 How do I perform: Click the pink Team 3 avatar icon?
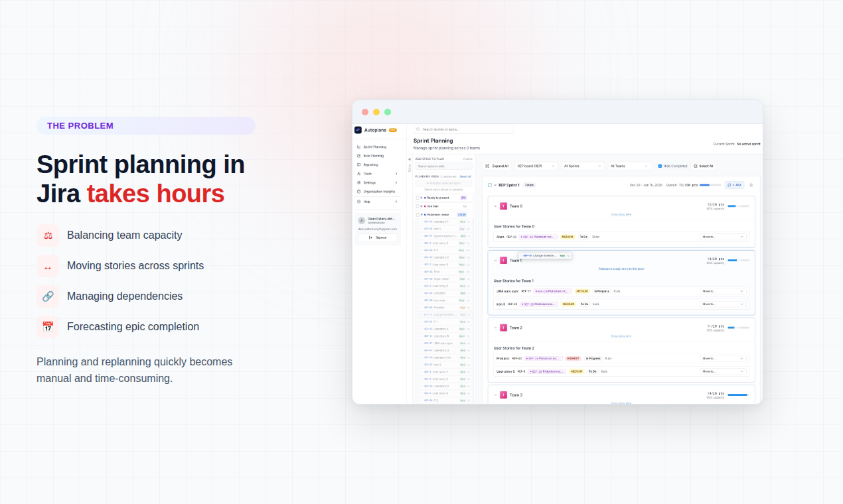tap(503, 395)
